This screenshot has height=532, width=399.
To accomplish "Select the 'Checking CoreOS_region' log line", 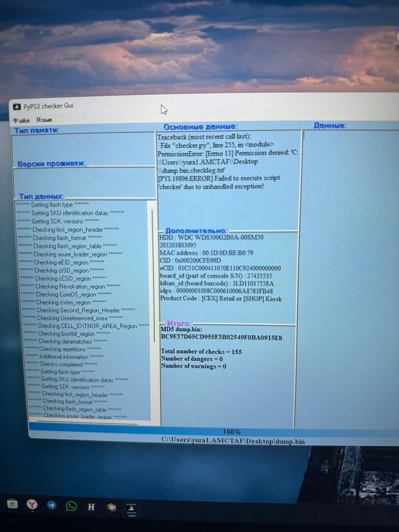I will 66,294.
